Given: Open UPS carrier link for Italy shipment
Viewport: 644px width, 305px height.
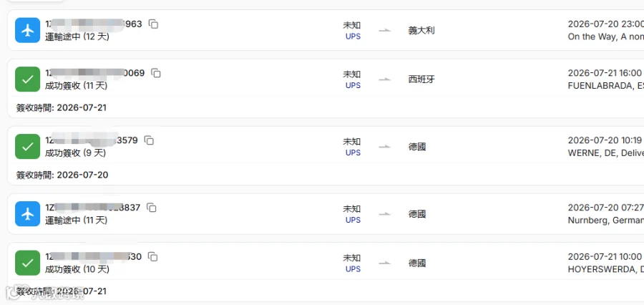Looking at the screenshot, I should pyautogui.click(x=353, y=37).
